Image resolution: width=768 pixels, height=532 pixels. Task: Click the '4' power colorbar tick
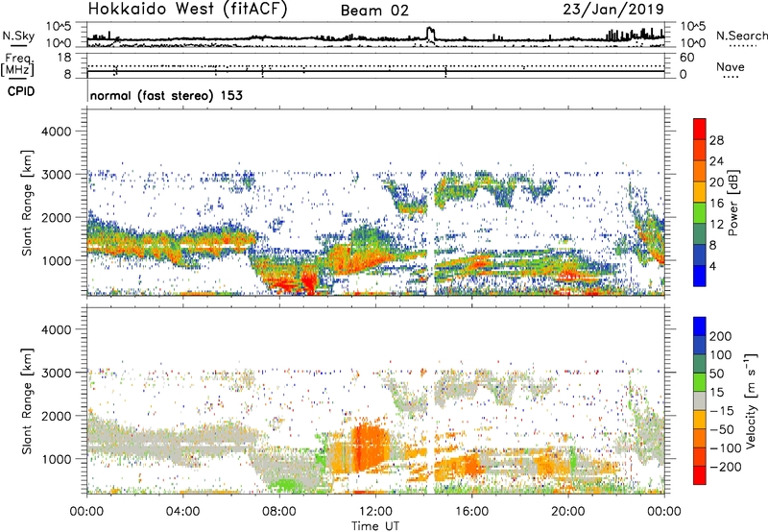click(712, 266)
